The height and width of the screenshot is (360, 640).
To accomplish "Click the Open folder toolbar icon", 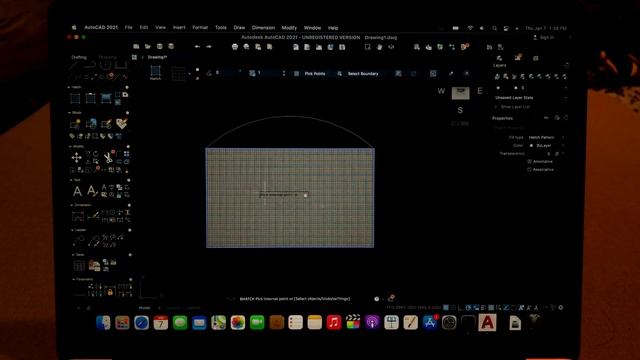I will (148, 47).
